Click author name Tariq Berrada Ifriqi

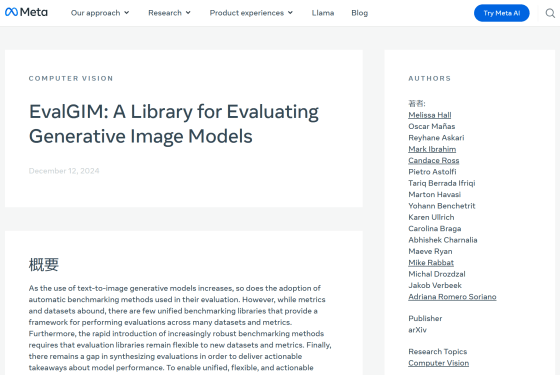click(442, 183)
